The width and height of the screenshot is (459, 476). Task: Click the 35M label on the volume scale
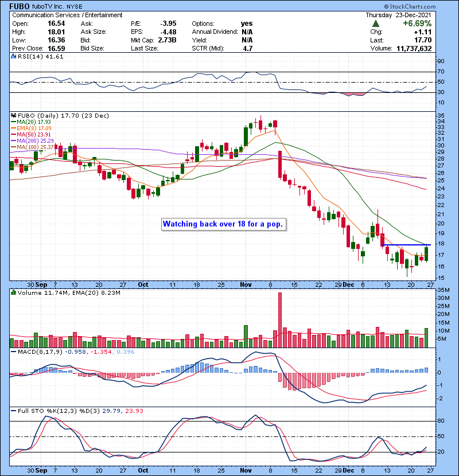443,290
